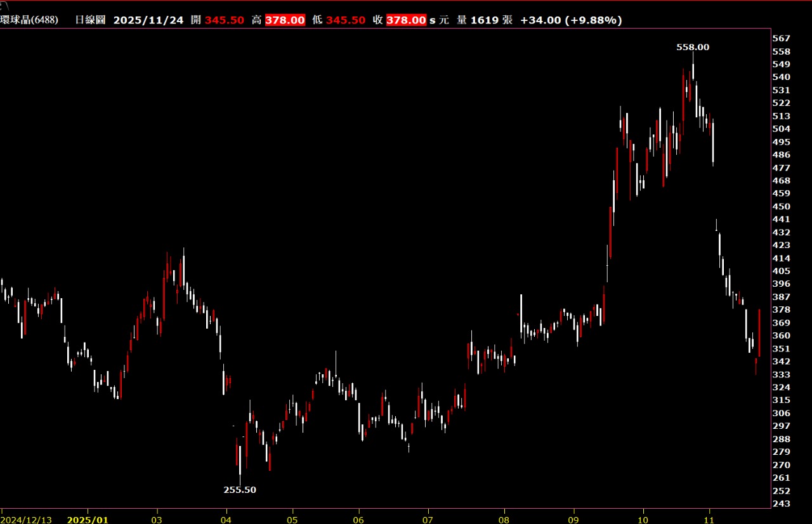The image size is (812, 524).
Task: Click 441 on the price axis
Action: point(782,219)
